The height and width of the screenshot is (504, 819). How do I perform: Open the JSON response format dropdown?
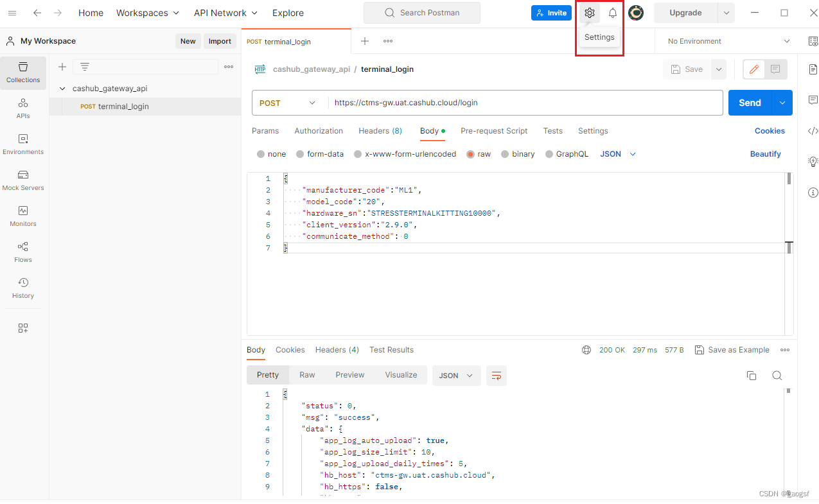click(x=456, y=375)
